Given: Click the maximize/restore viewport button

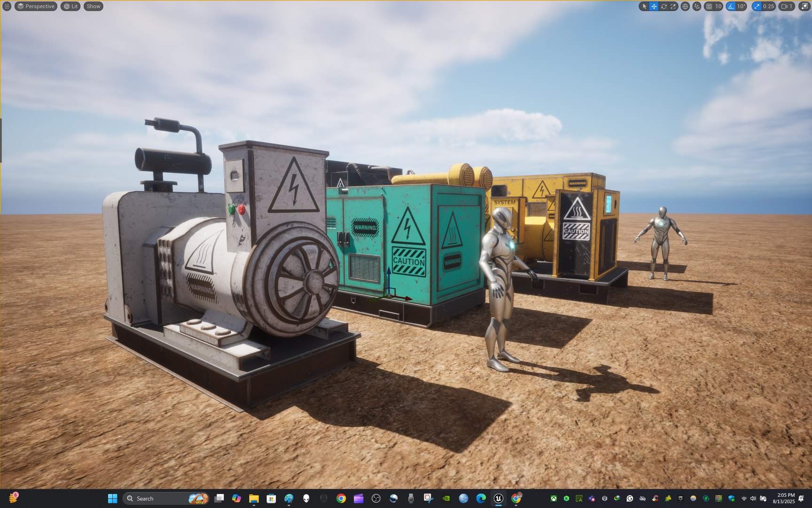Looking at the screenshot, I should click(804, 6).
